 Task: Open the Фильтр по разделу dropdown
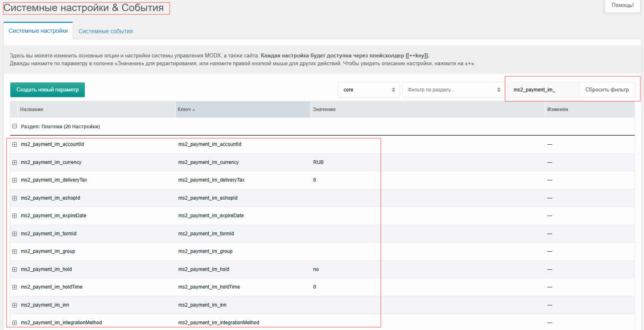[453, 90]
